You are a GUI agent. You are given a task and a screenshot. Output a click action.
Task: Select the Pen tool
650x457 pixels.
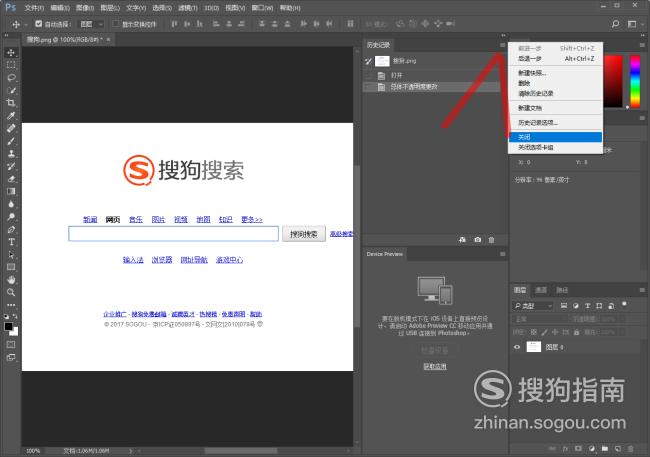[x=11, y=229]
